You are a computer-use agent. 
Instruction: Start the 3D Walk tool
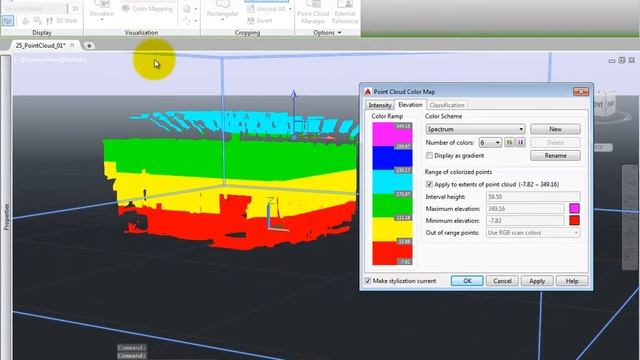(62, 20)
